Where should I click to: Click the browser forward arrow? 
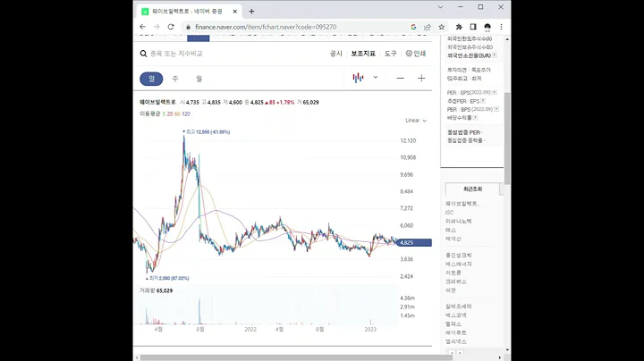[157, 27]
